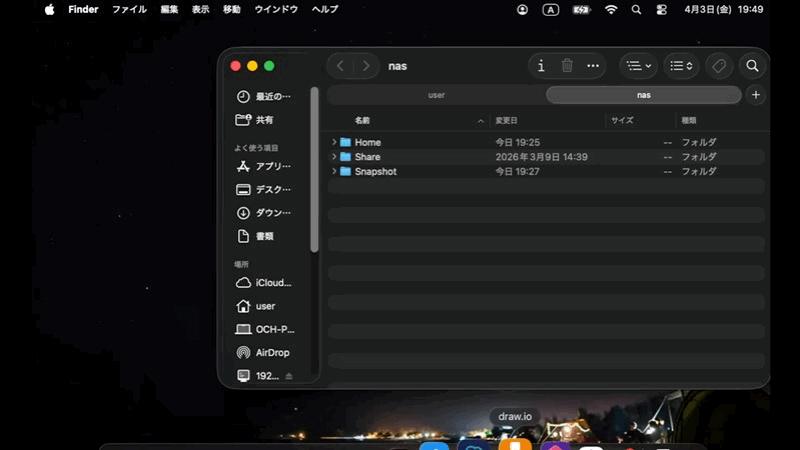This screenshot has height=450, width=800.
Task: Open デスクトップ in the sidebar
Action: coord(264,189)
